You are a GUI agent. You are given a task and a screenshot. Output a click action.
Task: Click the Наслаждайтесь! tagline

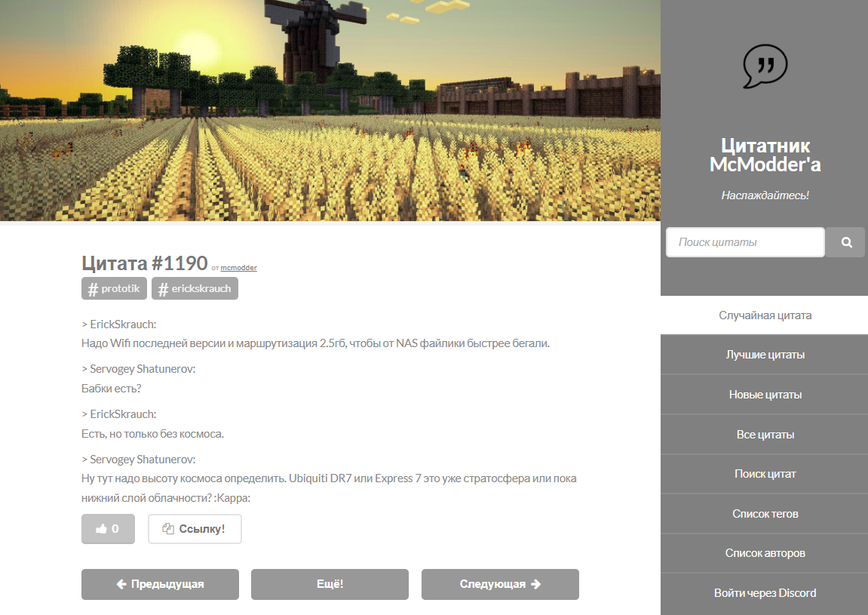point(765,195)
